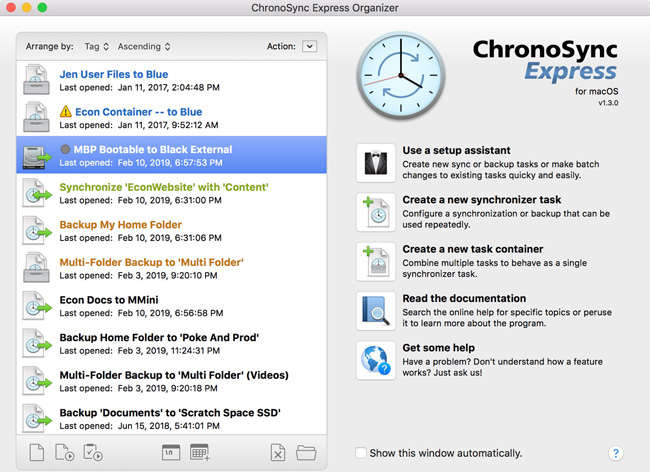Click the 'Get some help' heading
This screenshot has width=650, height=472.
(439, 348)
